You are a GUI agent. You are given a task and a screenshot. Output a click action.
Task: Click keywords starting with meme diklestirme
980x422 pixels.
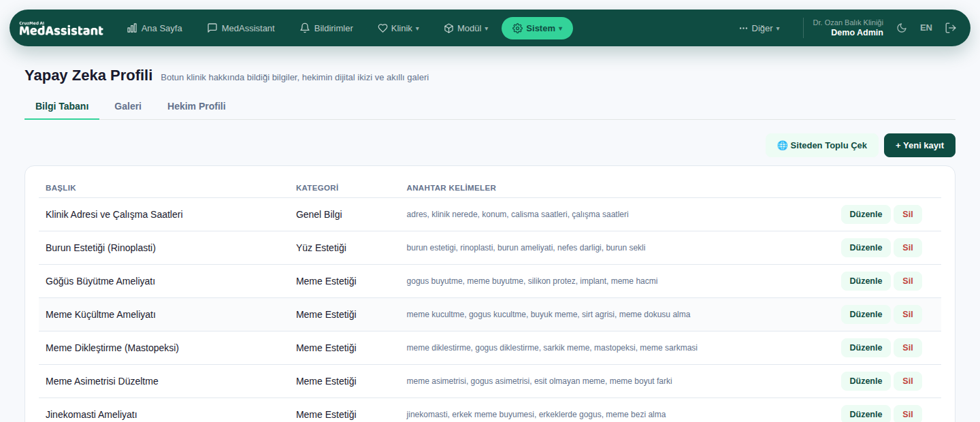tap(552, 348)
